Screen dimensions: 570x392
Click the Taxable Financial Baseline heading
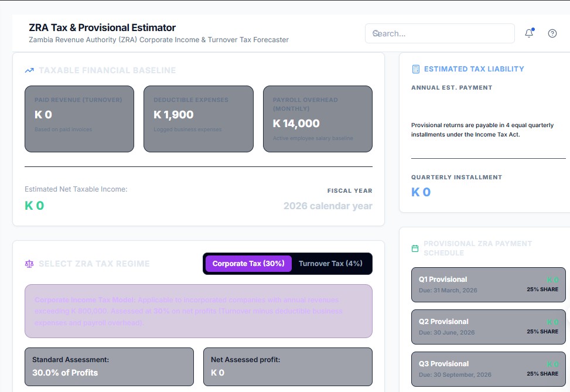tap(107, 70)
